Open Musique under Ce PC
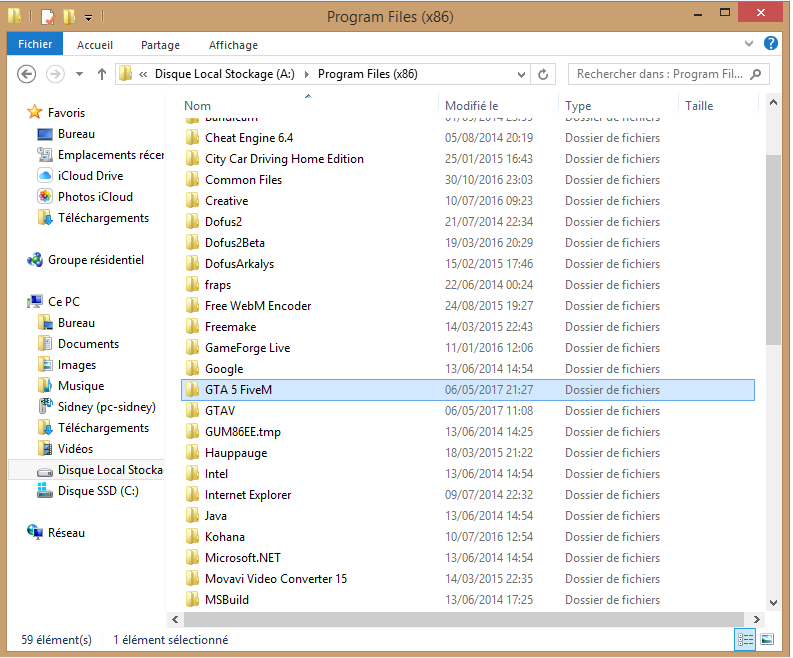793x658 pixels. coord(81,386)
